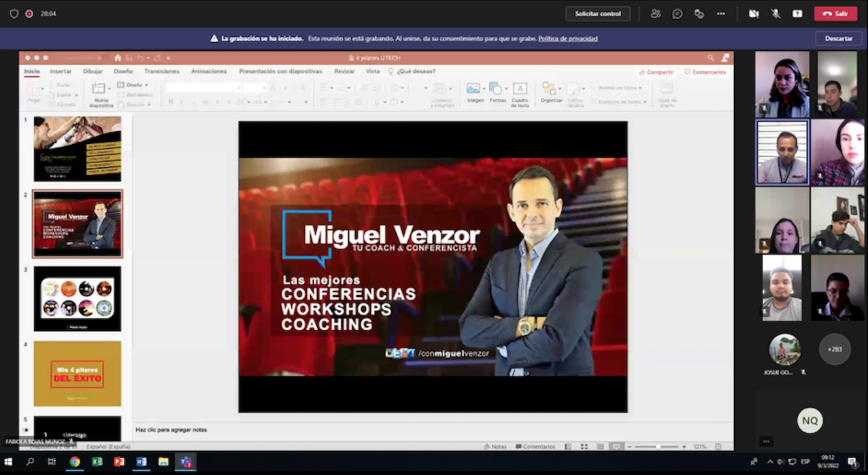The height and width of the screenshot is (475, 868).
Task: Toggle Comentarios pane in the status bar
Action: tap(535, 446)
